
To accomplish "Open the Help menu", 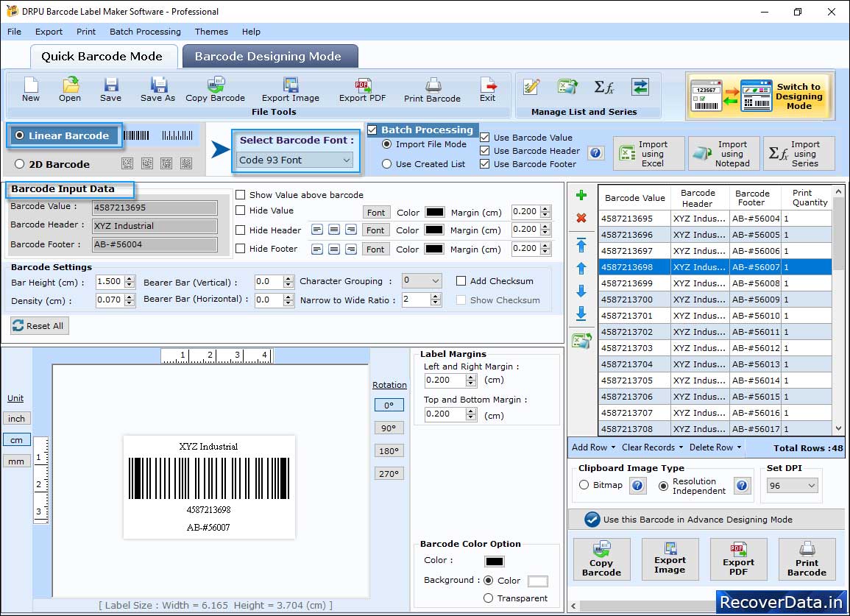I will coord(251,32).
